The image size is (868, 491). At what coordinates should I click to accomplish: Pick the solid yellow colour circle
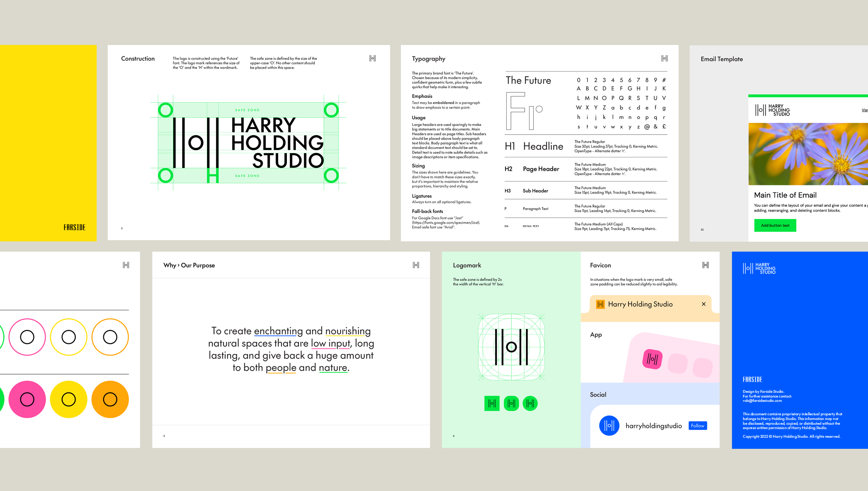point(69,400)
